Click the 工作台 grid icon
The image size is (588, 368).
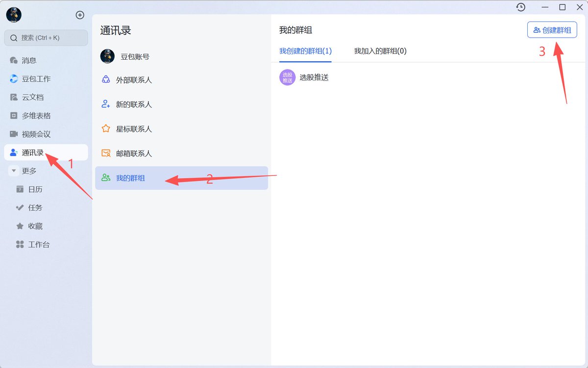tap(20, 244)
